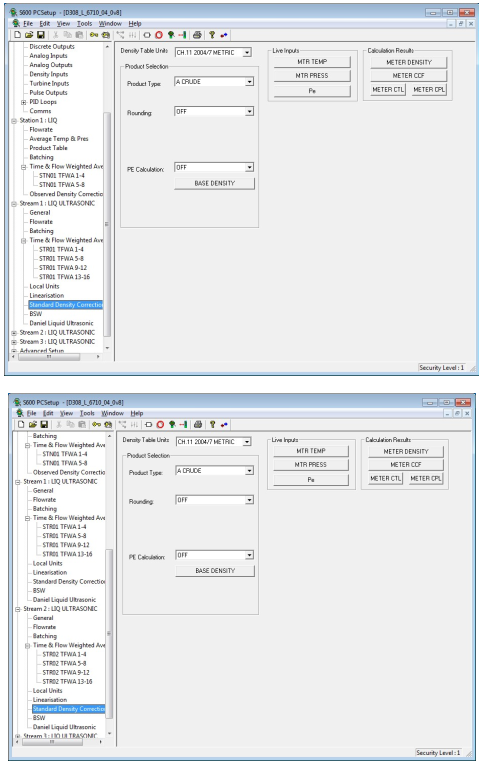Collapse the Station 1 : LIQ node
Image resolution: width=480 pixels, height=765 pixels.
click(14, 121)
